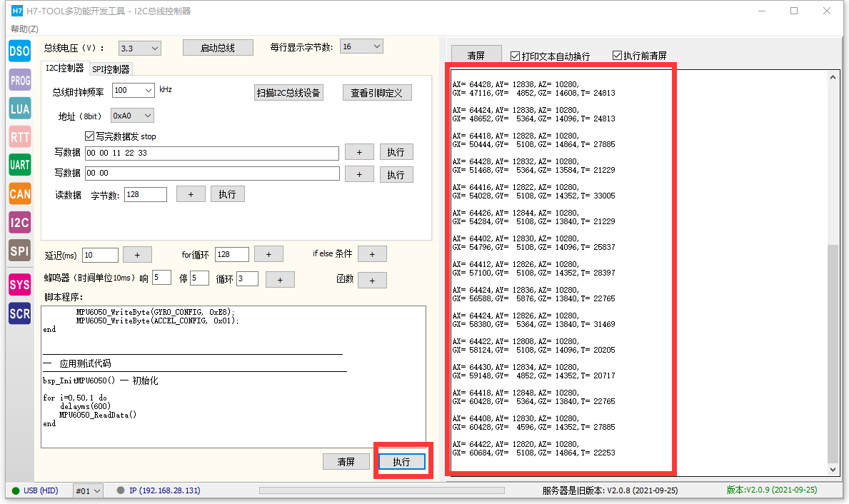Open the RTT viewer module
The height and width of the screenshot is (504, 849).
[x=19, y=137]
